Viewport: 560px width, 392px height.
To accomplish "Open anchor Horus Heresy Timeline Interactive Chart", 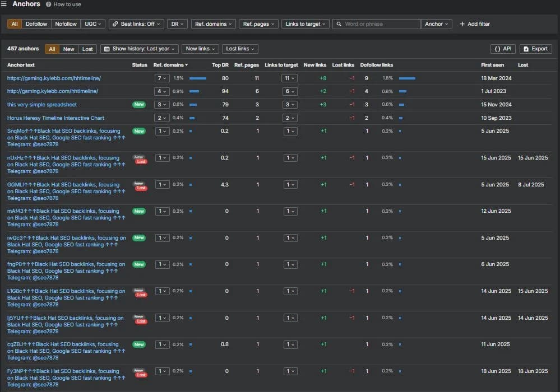I will 55,118.
